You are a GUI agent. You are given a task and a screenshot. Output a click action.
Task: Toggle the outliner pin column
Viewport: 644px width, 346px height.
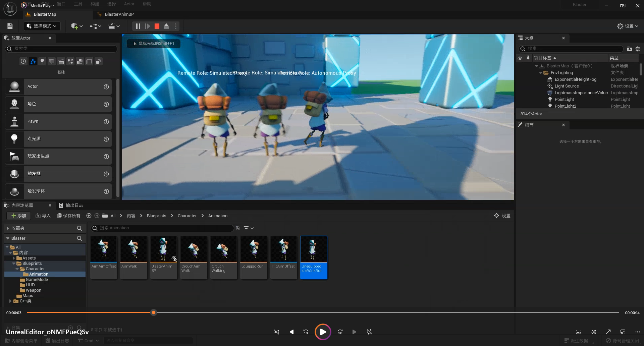point(528,58)
